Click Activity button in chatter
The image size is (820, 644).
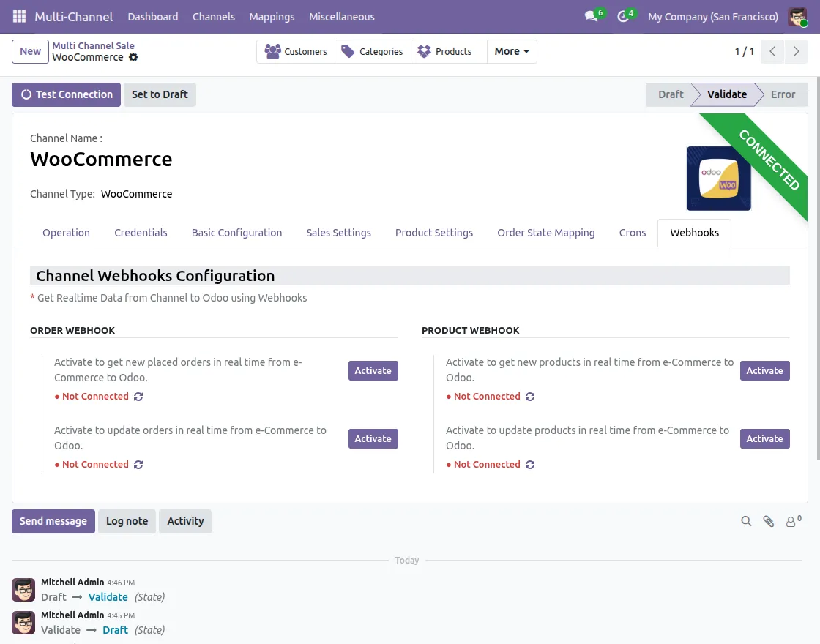point(185,521)
